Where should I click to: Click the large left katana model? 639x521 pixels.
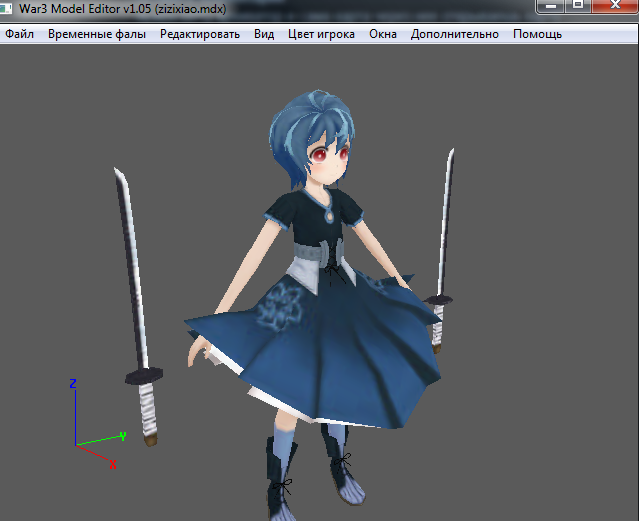139,306
